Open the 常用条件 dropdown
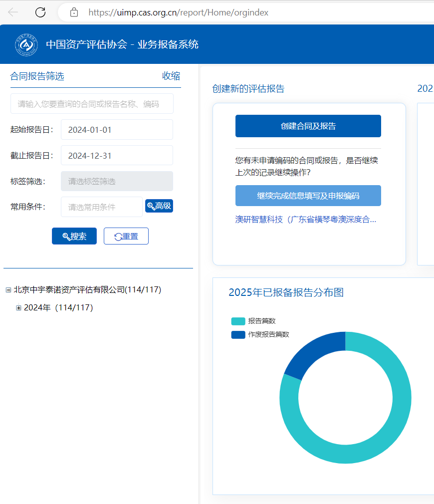The width and height of the screenshot is (434, 504). (102, 207)
